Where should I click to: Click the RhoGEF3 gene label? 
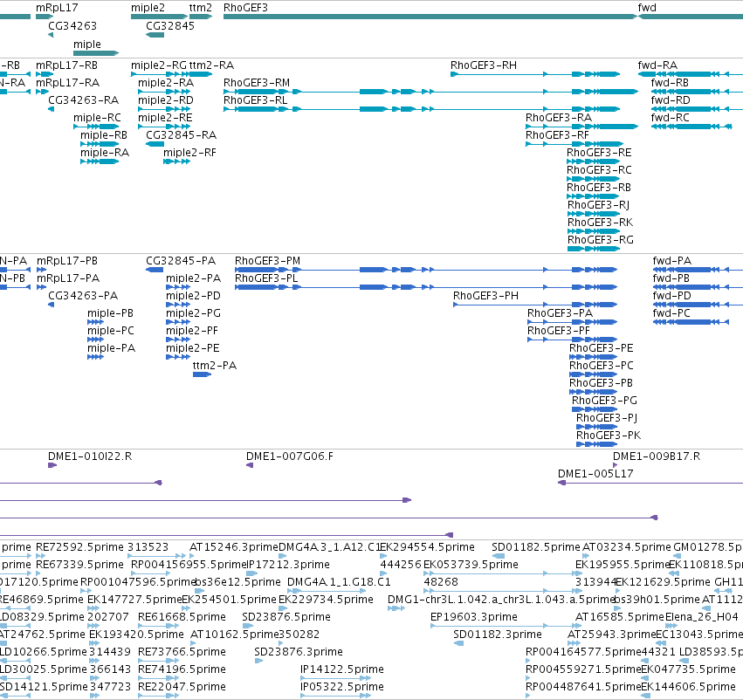tap(245, 8)
